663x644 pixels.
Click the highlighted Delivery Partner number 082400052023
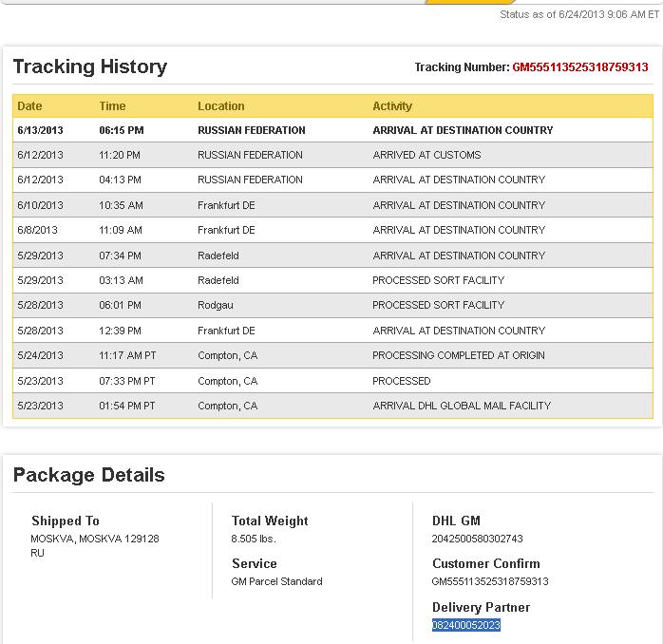pyautogui.click(x=465, y=625)
